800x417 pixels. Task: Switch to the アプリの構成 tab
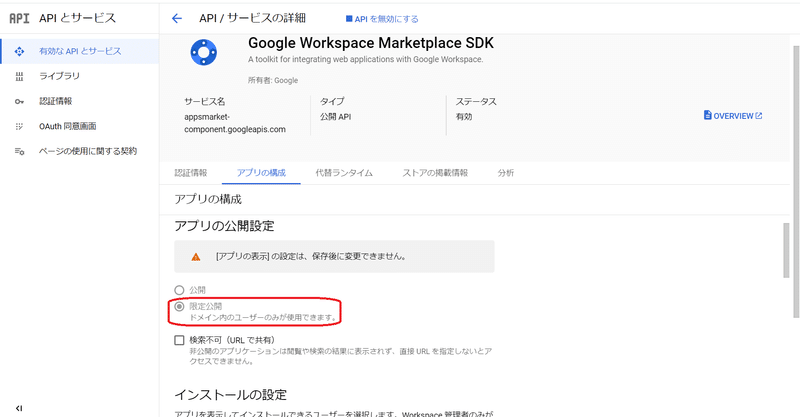[261, 173]
